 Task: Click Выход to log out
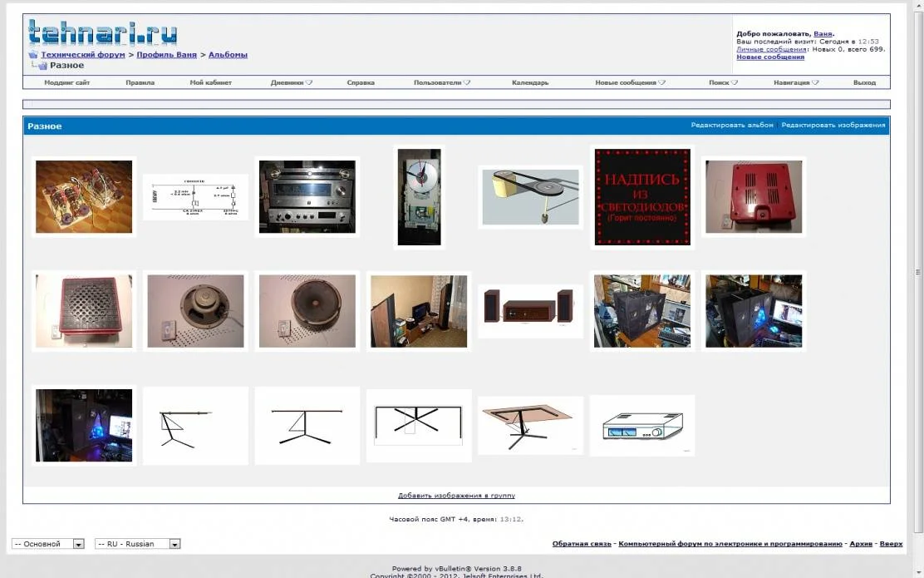pyautogui.click(x=864, y=82)
